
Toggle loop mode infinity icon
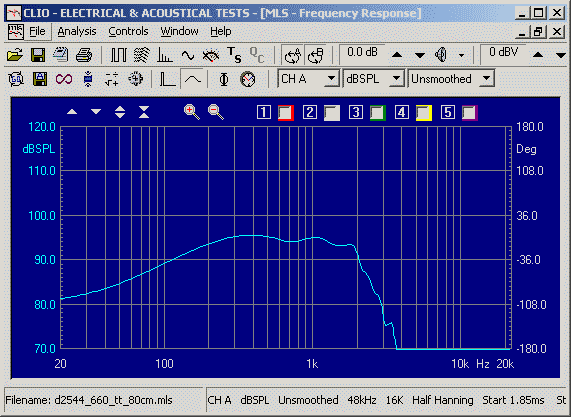(64, 79)
